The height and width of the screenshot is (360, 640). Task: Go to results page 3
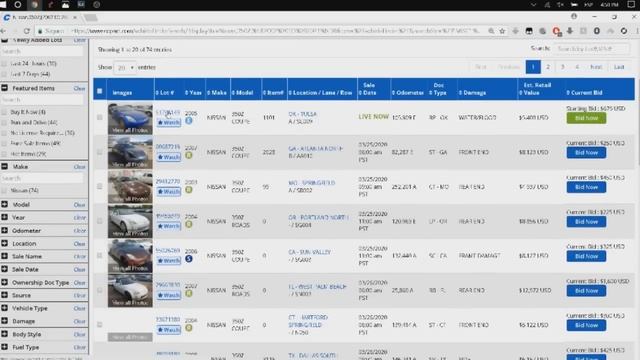tap(562, 67)
